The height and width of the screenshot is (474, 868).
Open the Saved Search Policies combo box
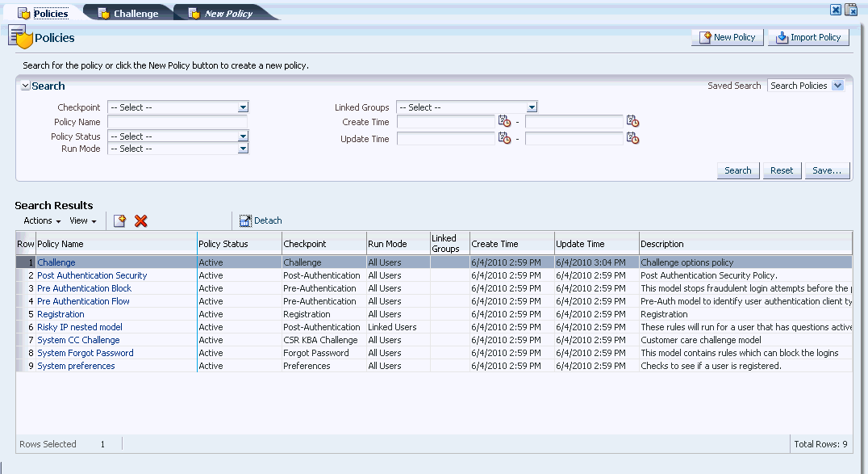806,85
